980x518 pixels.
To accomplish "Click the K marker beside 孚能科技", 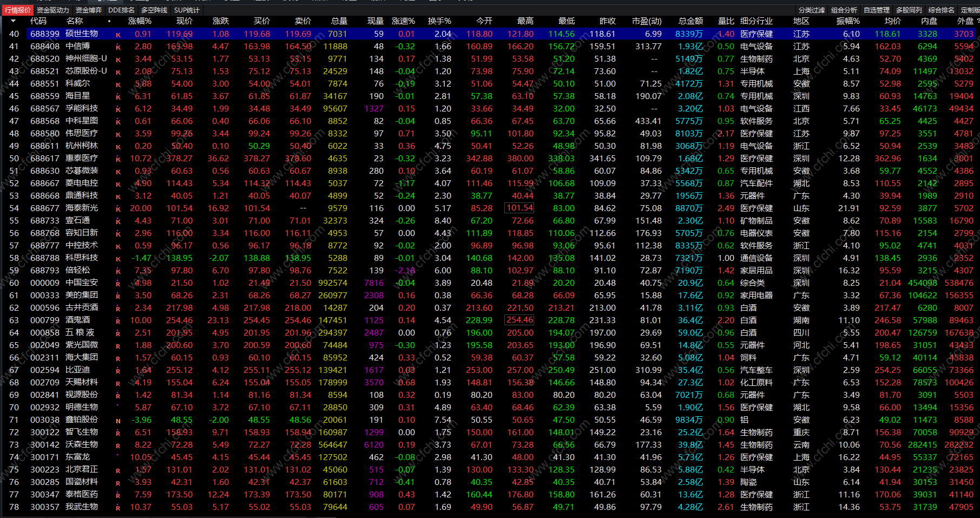I will [x=118, y=109].
